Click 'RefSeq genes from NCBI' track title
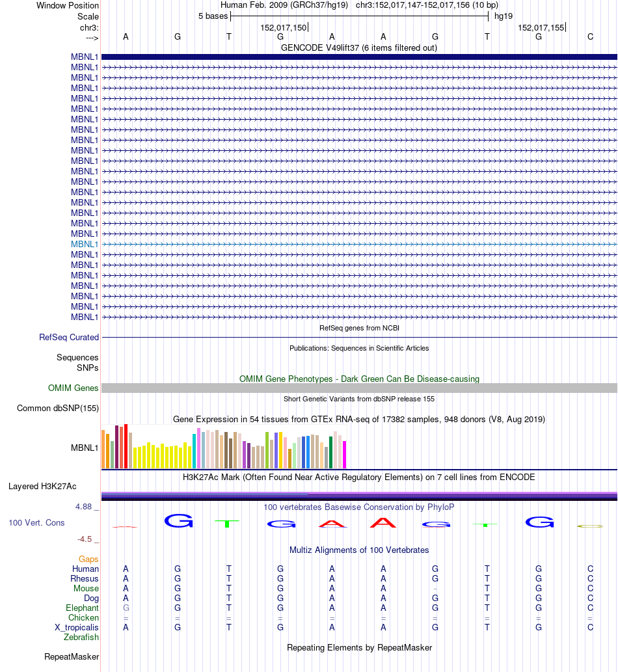The width and height of the screenshot is (618, 672). point(359,328)
